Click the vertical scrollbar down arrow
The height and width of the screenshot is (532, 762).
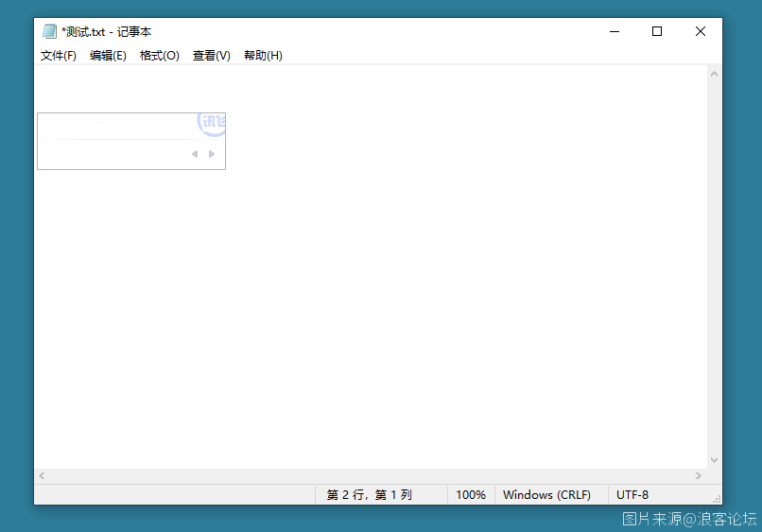tap(715, 460)
